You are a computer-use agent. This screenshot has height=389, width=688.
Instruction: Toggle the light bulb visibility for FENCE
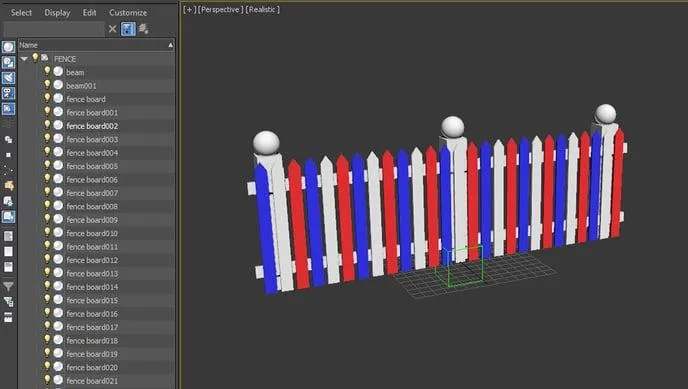pyautogui.click(x=35, y=58)
